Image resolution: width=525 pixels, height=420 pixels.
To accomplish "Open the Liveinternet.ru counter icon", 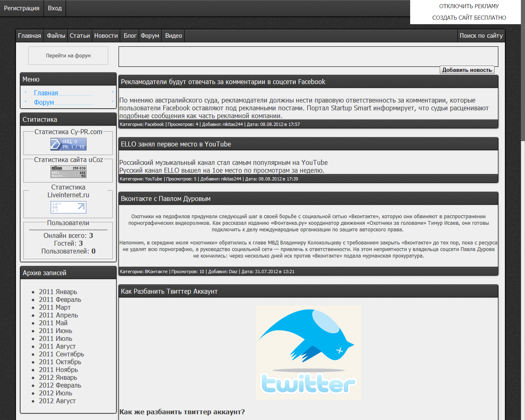I will pyautogui.click(x=68, y=207).
